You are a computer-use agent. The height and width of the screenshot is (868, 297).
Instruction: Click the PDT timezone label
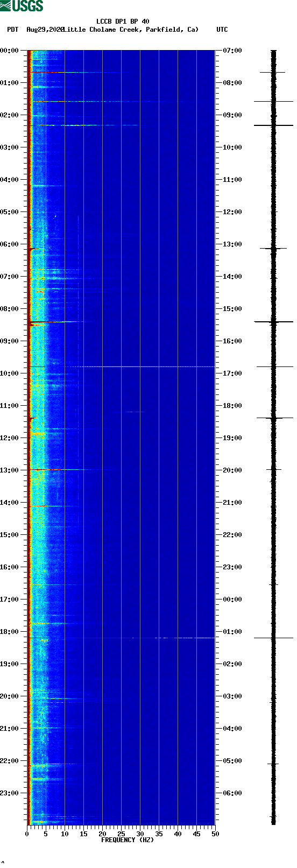click(12, 30)
